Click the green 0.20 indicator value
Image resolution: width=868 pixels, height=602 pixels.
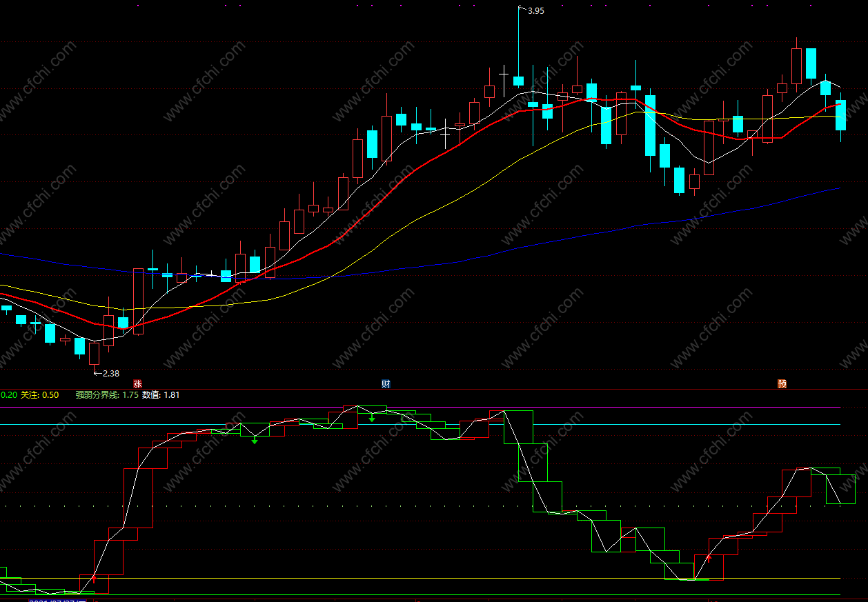8,395
